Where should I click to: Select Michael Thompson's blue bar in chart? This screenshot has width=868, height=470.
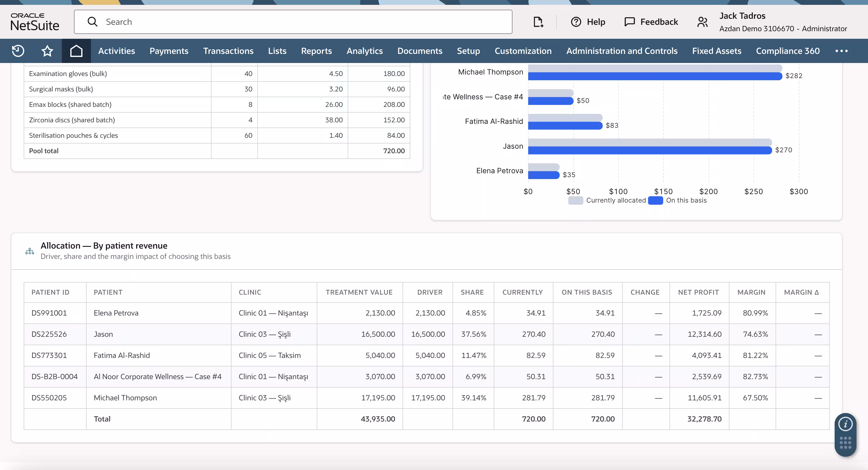[655, 76]
